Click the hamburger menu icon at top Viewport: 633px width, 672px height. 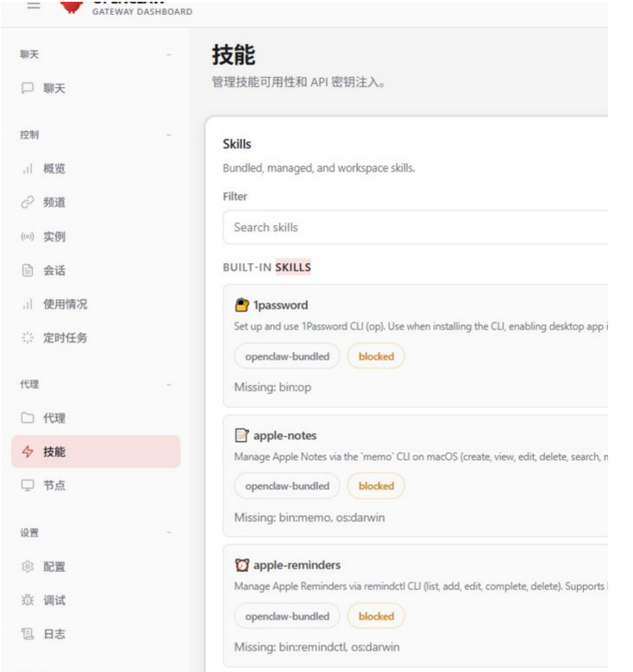pos(34,5)
